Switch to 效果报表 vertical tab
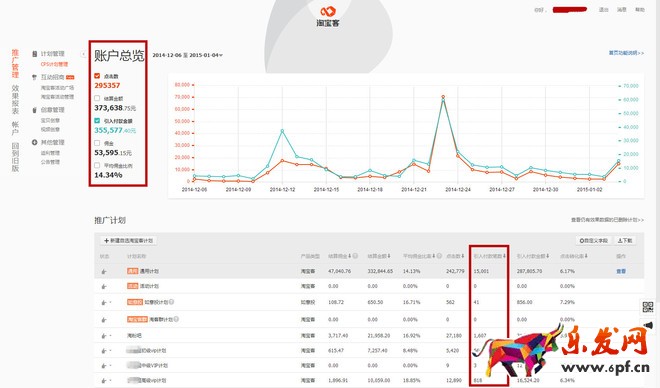Image resolution: width=660 pixels, height=388 pixels. tap(15, 99)
